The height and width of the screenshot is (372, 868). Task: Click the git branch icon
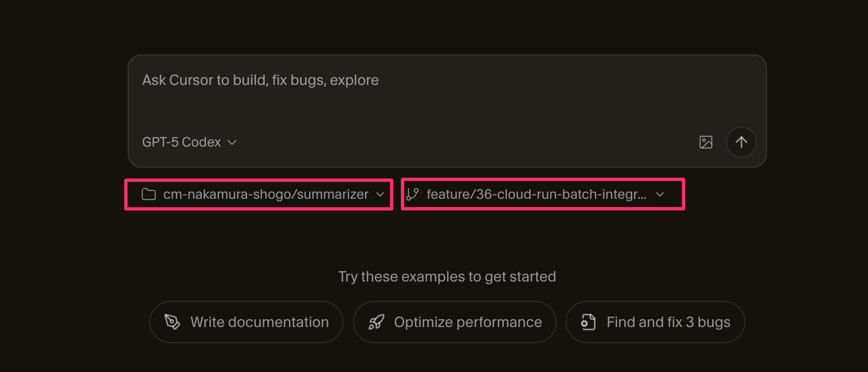coord(412,194)
